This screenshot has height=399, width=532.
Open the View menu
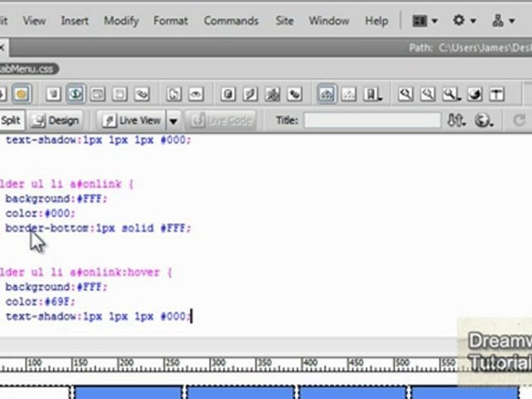pos(34,21)
